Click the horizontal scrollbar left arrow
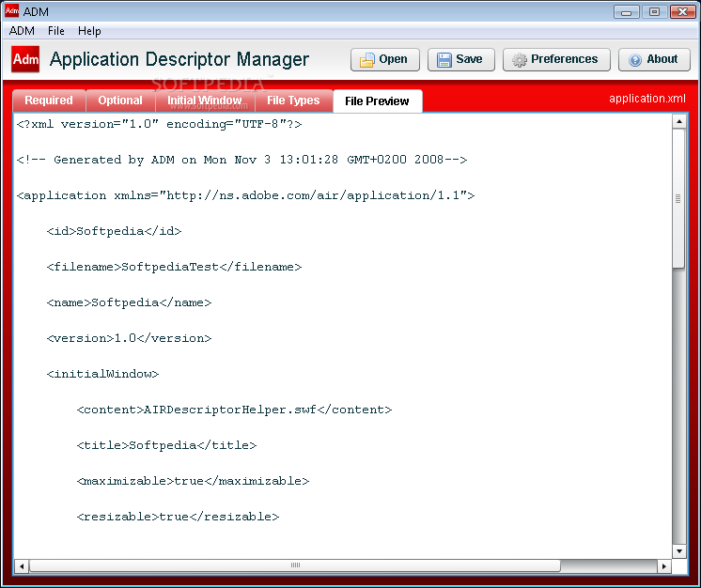This screenshot has height=588, width=701. pos(22,566)
